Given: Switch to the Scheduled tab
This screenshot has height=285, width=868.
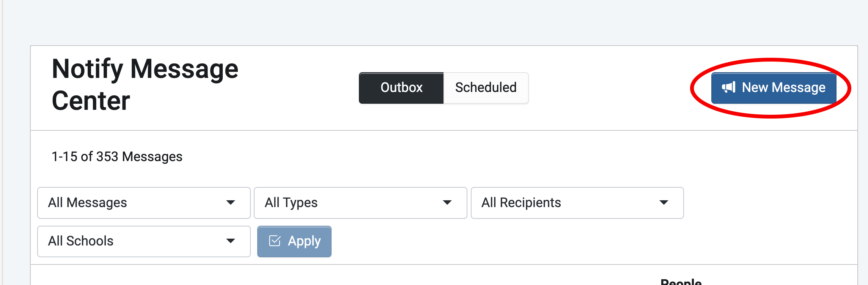Looking at the screenshot, I should coord(486,88).
